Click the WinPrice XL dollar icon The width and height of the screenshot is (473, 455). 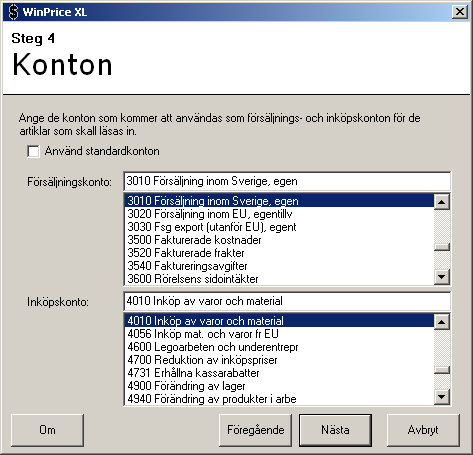(x=13, y=12)
